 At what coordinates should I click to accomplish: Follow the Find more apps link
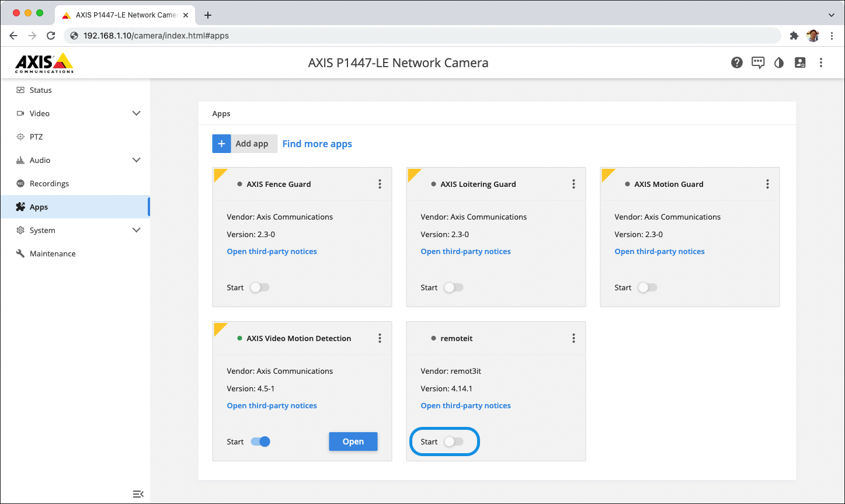317,144
